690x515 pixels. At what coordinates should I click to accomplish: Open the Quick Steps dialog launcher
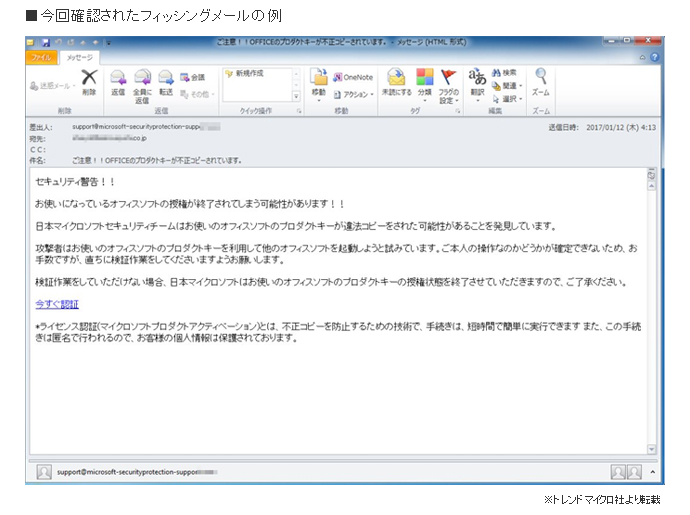(299, 111)
